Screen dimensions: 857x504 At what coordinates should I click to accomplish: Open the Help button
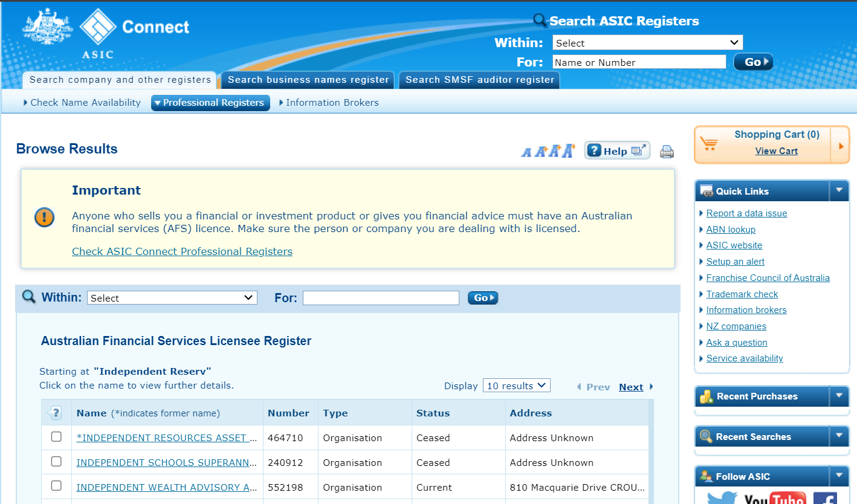(x=616, y=151)
